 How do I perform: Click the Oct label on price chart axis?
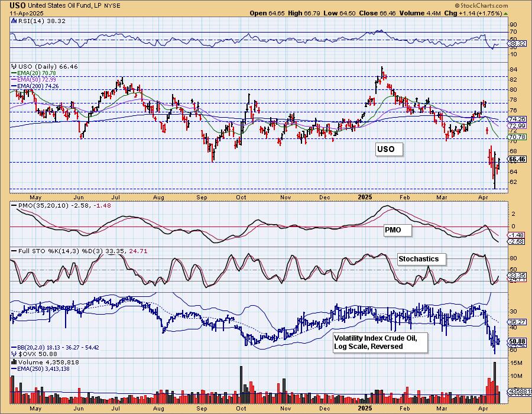[x=241, y=197]
